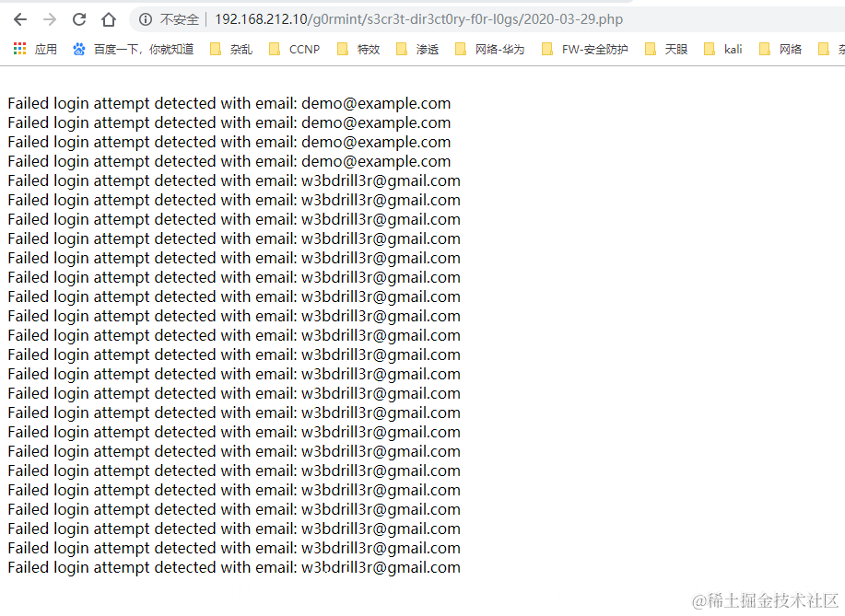Image resolution: width=845 pixels, height=616 pixels.
Task: Reload the page with the refresh icon
Action: point(79,20)
